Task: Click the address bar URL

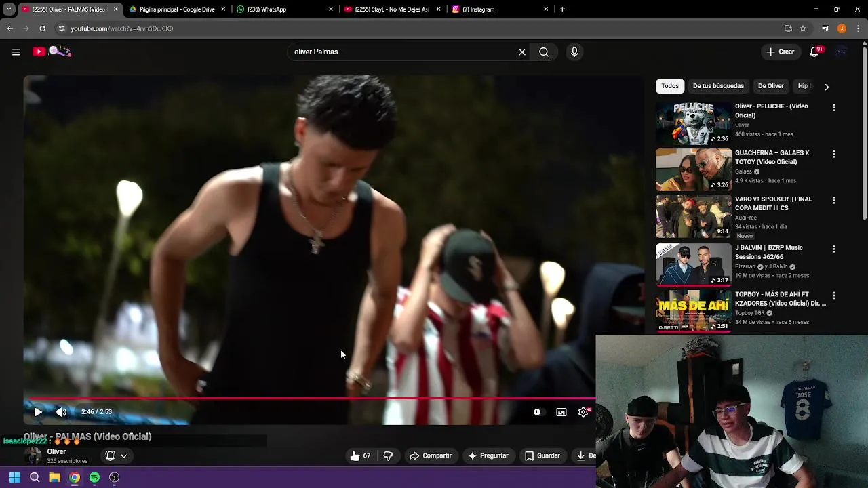Action: [122, 28]
